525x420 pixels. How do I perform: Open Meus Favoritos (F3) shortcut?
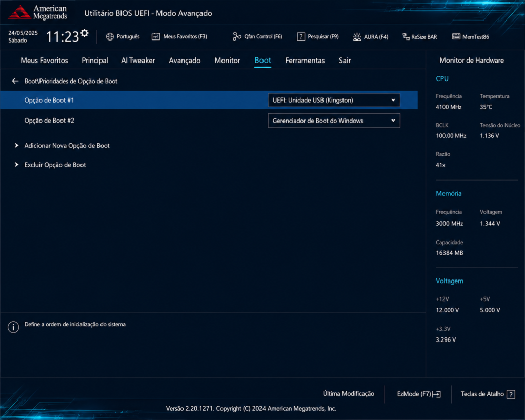coord(179,37)
